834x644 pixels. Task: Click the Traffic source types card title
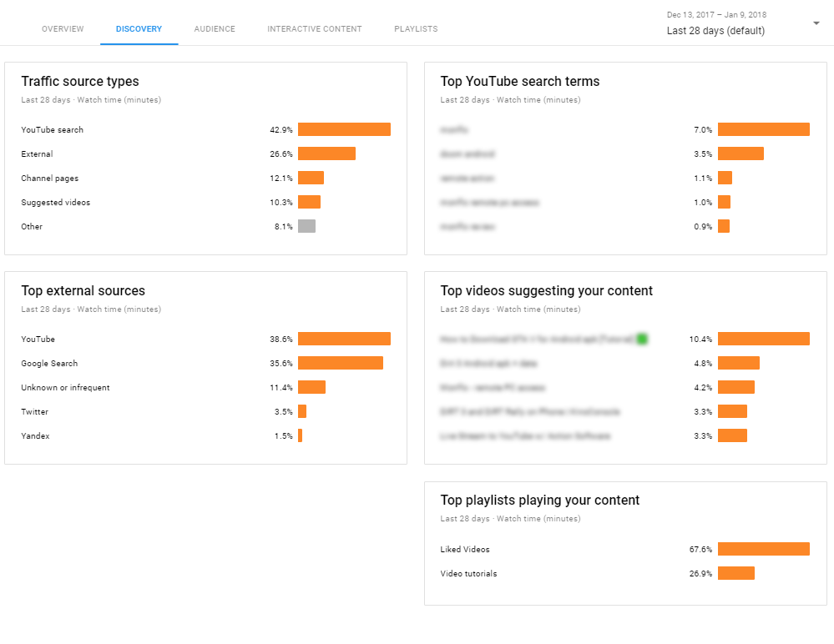tap(80, 81)
